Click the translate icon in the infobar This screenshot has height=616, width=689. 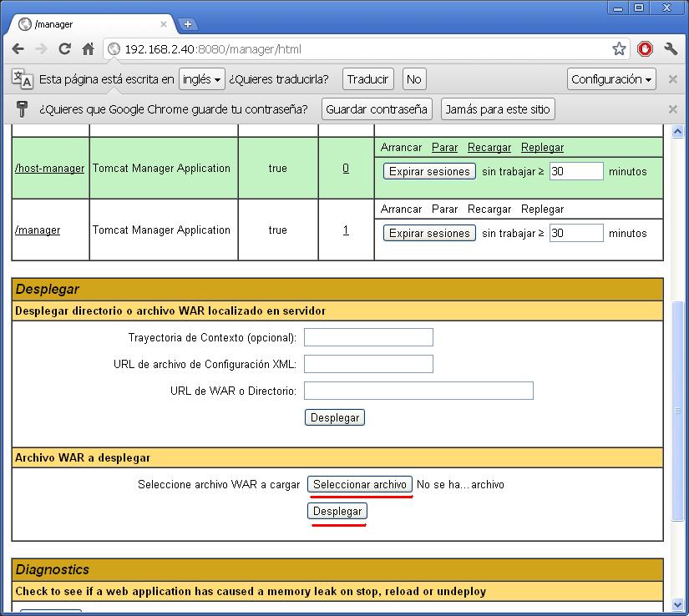(22, 79)
